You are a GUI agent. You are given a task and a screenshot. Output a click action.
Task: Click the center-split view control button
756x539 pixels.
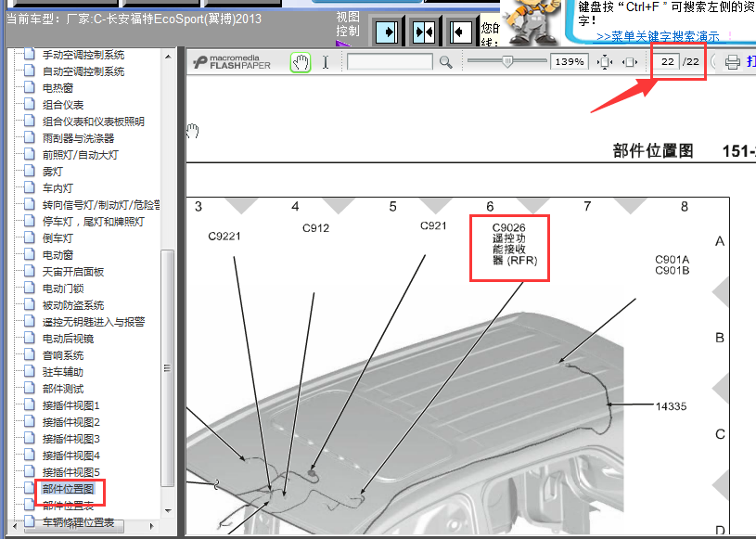[424, 32]
